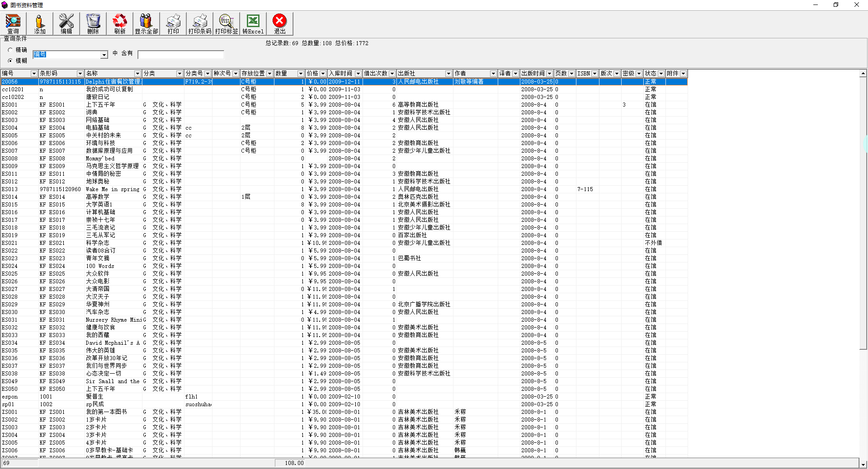
Task: Open the 页数 column filter dropdown
Action: click(571, 74)
